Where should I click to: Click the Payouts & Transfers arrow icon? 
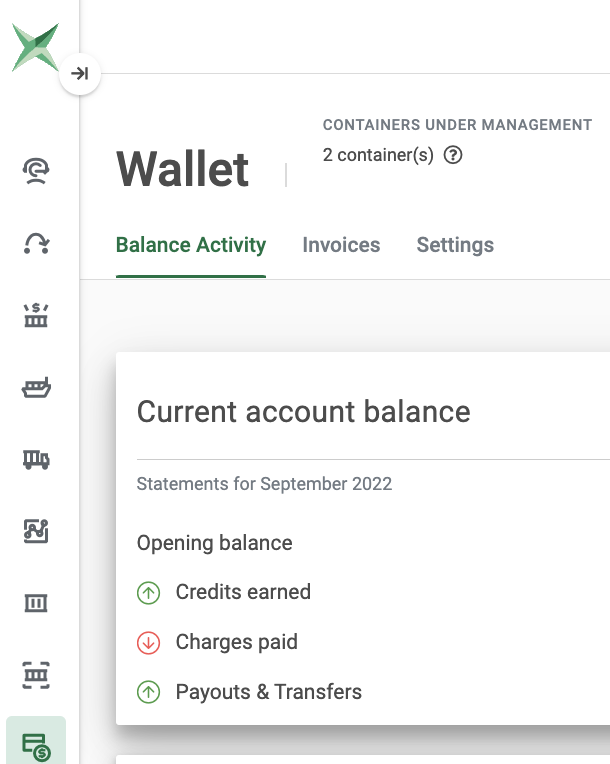149,692
